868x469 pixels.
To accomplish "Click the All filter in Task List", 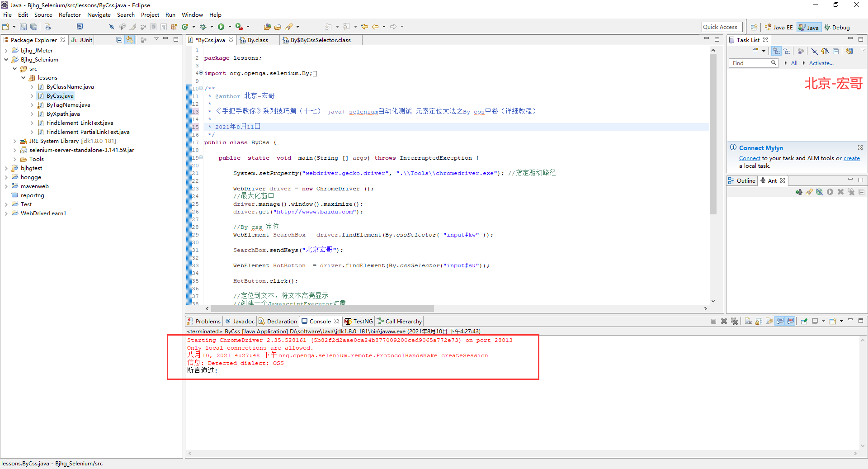I will click(x=794, y=63).
